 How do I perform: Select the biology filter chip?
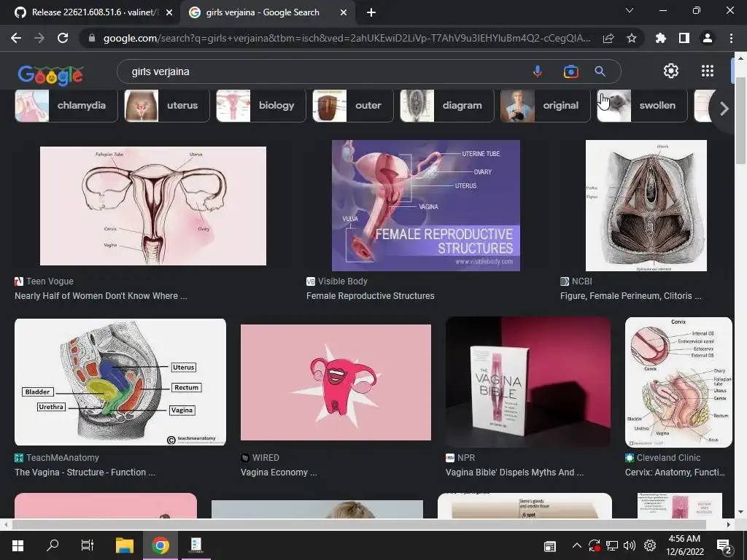point(261,105)
